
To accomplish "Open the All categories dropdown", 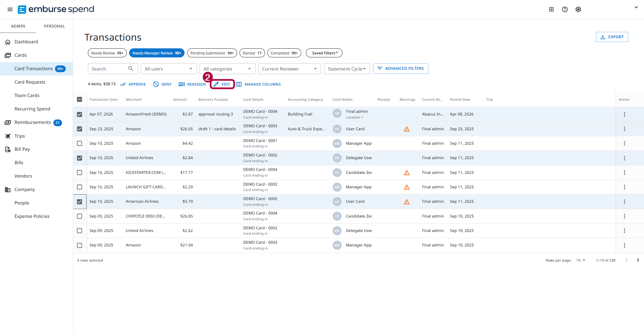I will point(227,69).
